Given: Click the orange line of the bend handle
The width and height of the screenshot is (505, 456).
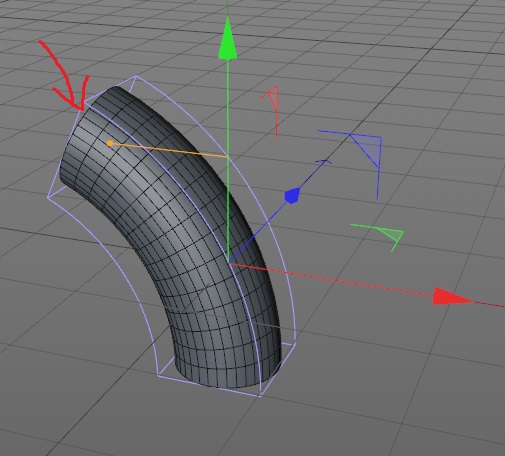Looking at the screenshot, I should [x=169, y=150].
